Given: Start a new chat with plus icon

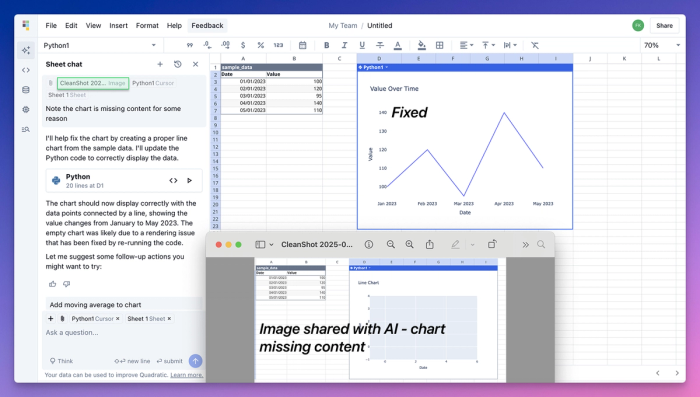Looking at the screenshot, I should (160, 64).
